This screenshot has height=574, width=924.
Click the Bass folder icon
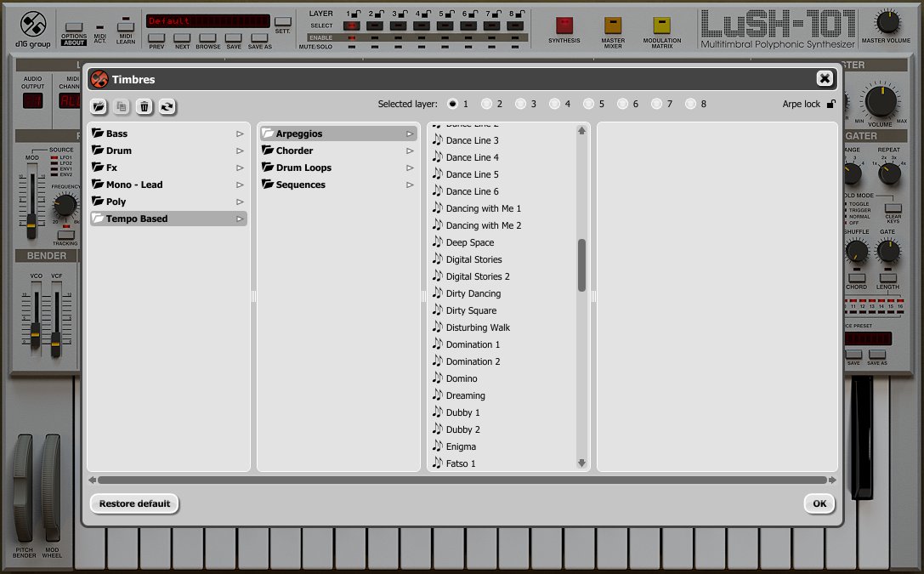pyautogui.click(x=98, y=134)
